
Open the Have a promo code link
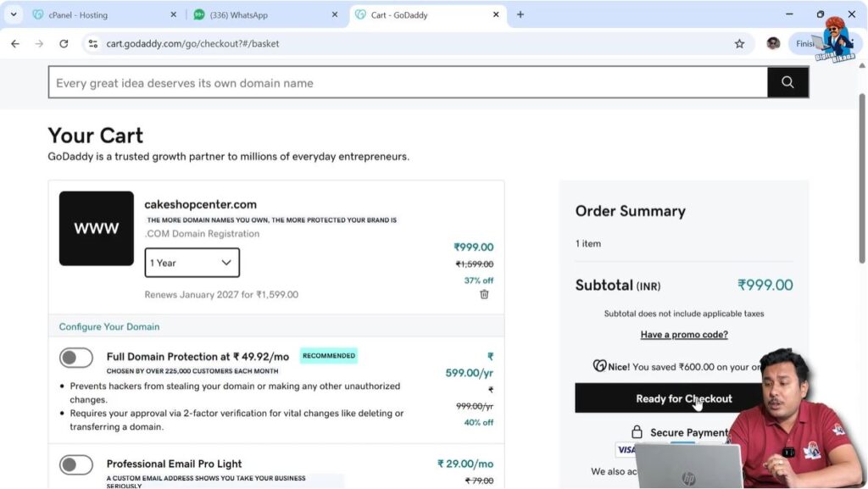point(684,334)
